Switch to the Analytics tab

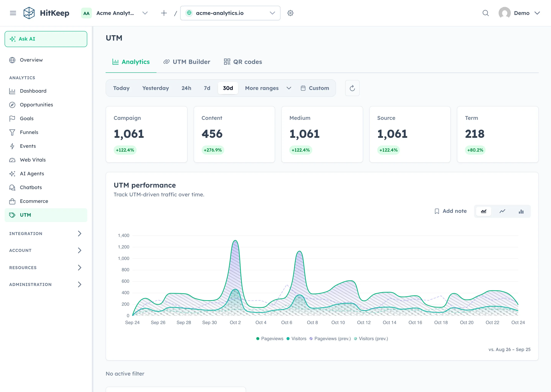pyautogui.click(x=131, y=62)
